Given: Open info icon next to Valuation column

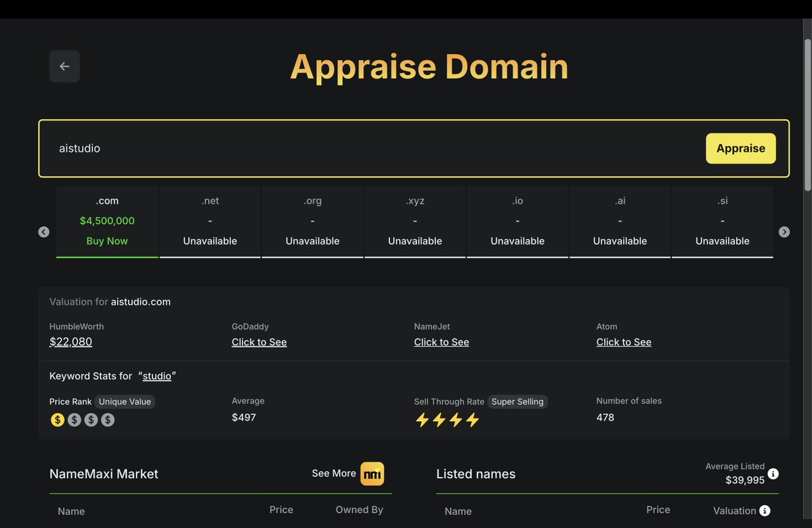Looking at the screenshot, I should click(x=765, y=511).
